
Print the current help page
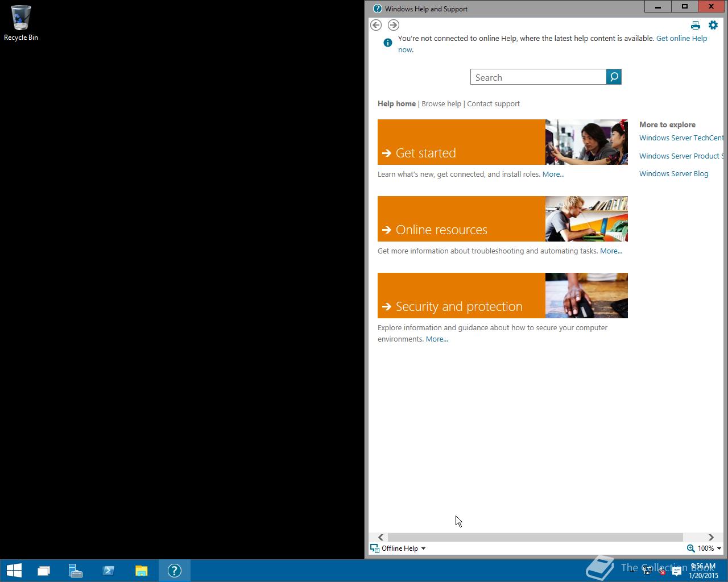click(695, 25)
